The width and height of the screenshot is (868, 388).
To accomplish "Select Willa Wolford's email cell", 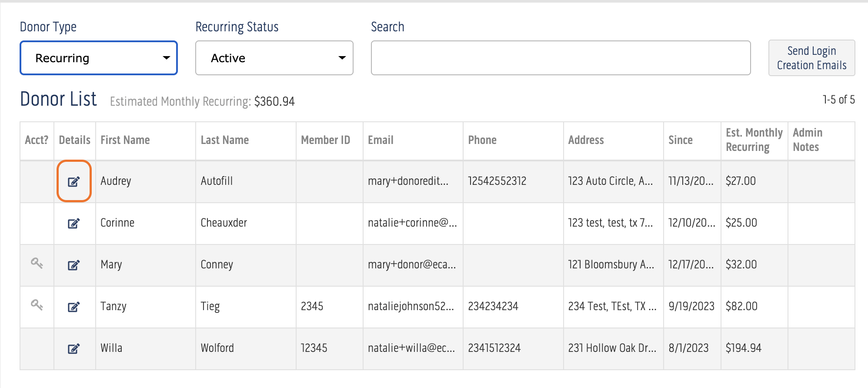I will [x=411, y=348].
